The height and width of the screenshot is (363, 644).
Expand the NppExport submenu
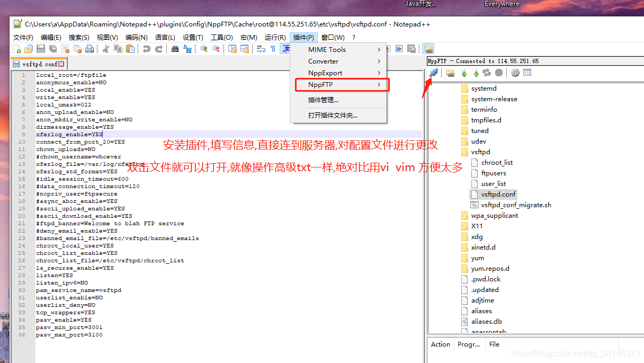[339, 73]
